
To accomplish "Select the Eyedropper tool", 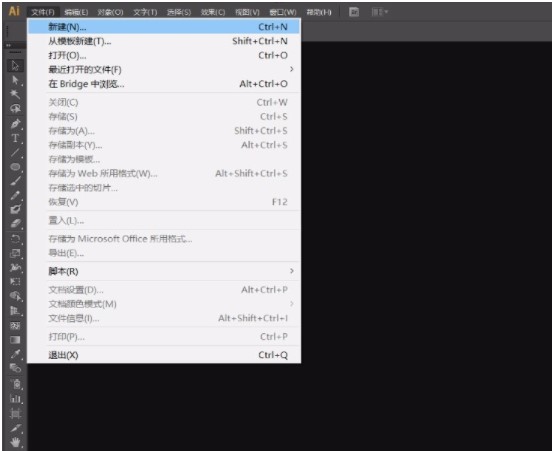I will coord(15,354).
